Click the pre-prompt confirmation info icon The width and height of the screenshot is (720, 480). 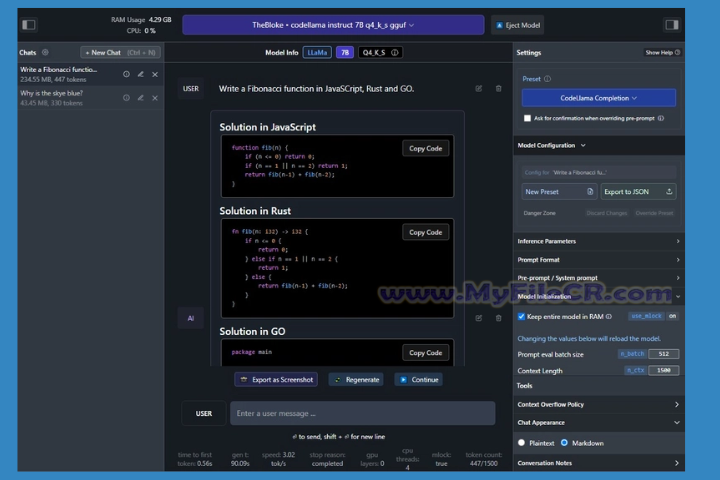(x=661, y=118)
